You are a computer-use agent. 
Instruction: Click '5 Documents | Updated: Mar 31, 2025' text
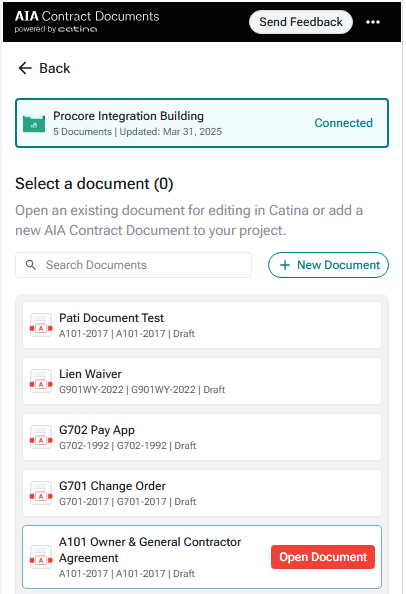137,132
